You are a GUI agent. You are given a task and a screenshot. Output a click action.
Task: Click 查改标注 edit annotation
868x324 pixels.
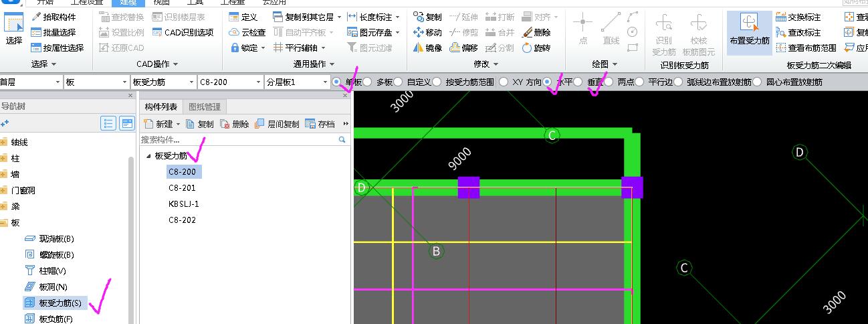tap(798, 32)
